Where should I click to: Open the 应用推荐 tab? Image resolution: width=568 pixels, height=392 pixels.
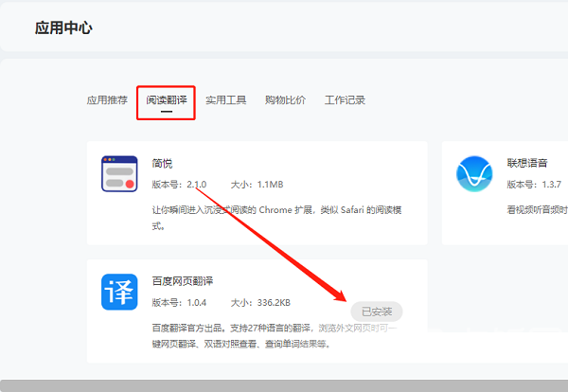[107, 100]
